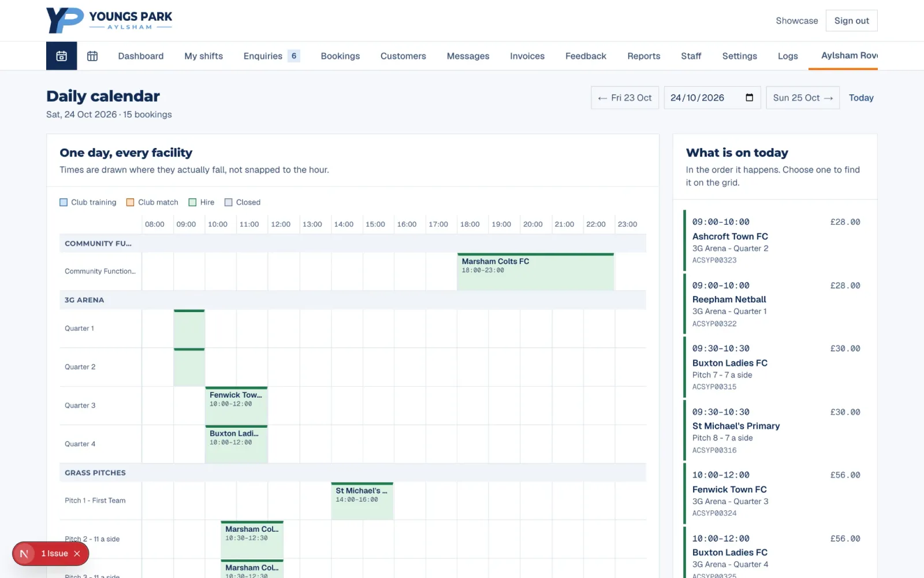
Task: Switch to the Bookings tab
Action: (340, 56)
